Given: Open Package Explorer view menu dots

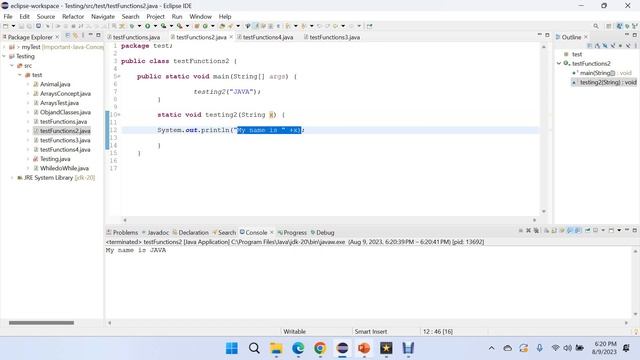Looking at the screenshot, I should click(x=83, y=36).
